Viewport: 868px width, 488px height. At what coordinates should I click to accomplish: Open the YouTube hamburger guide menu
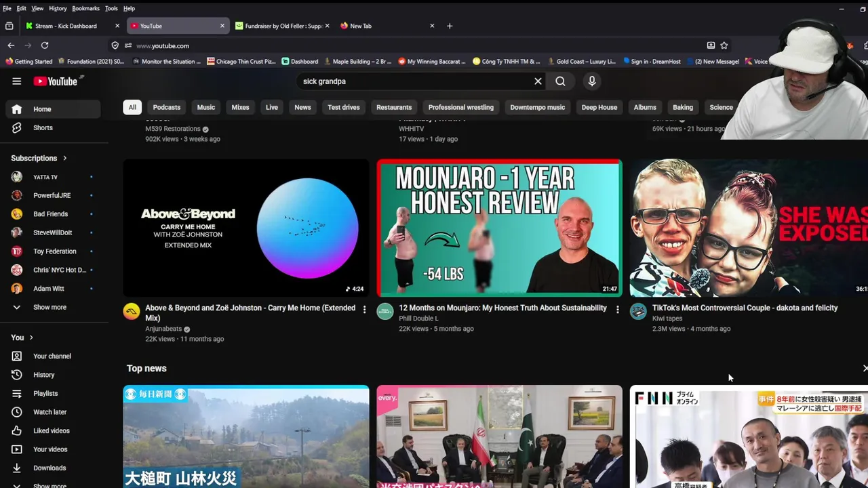pyautogui.click(x=16, y=81)
